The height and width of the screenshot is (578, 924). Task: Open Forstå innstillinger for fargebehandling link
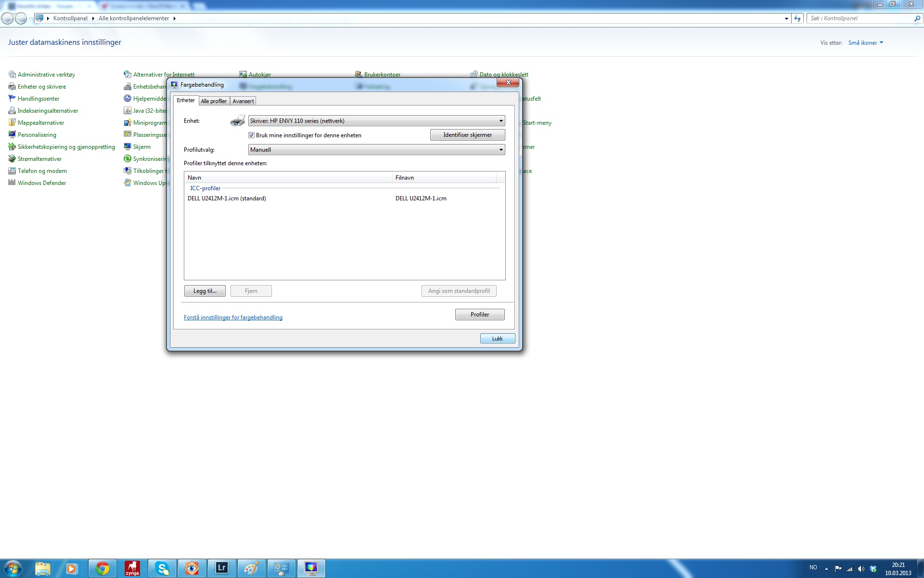coord(233,317)
